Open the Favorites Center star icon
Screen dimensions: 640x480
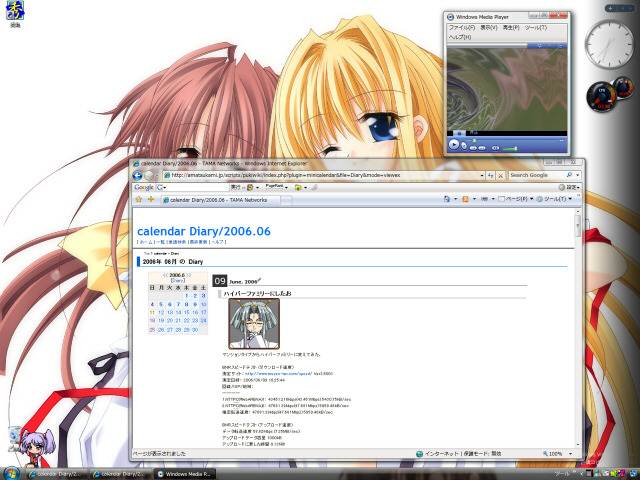pyautogui.click(x=139, y=199)
